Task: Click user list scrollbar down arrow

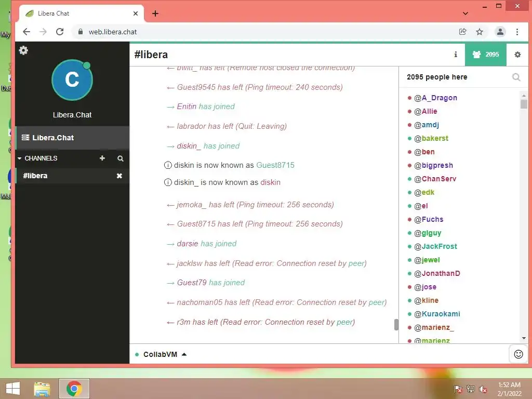Action: (524, 338)
